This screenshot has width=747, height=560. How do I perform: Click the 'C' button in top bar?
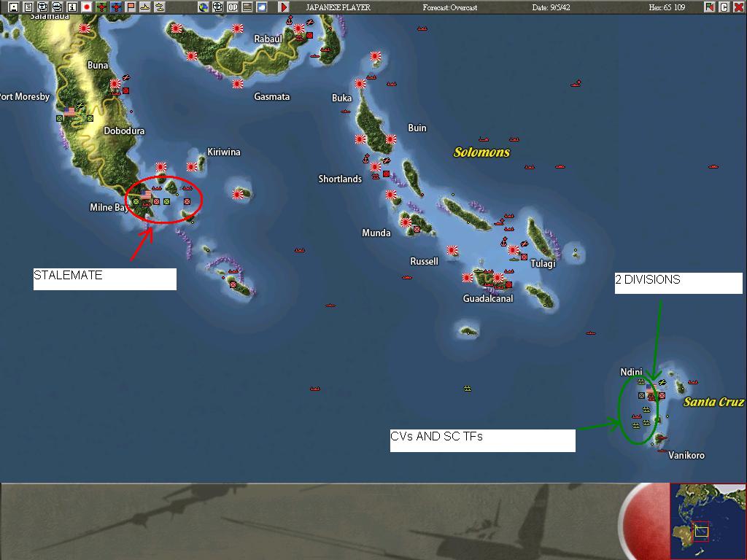(x=724, y=7)
